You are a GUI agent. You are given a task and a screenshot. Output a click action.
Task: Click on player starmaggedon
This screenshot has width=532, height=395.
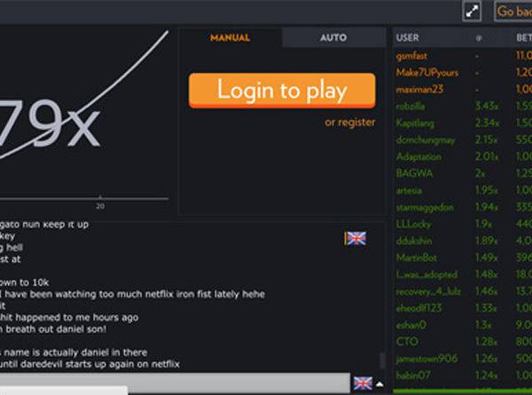pos(425,207)
